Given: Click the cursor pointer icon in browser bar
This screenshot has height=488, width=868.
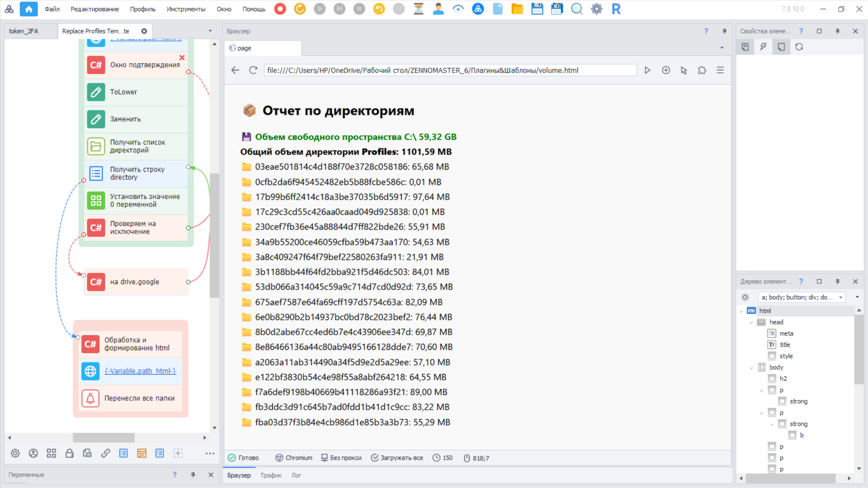Looking at the screenshot, I should (684, 70).
